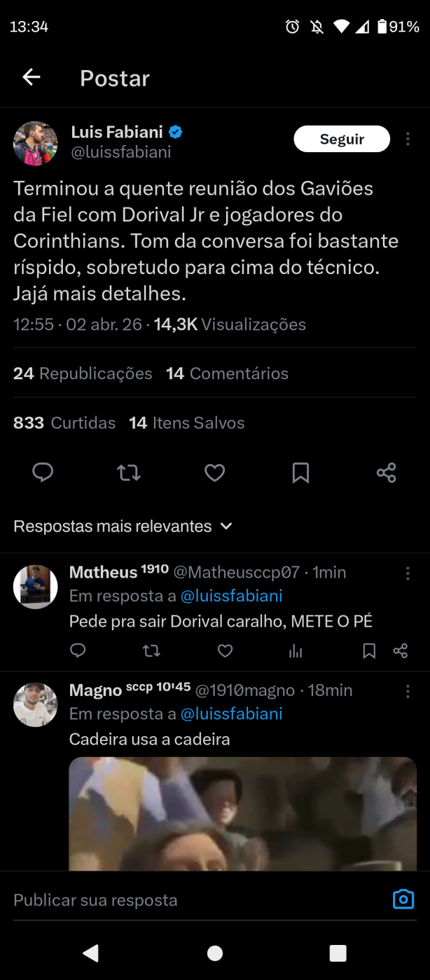
Task: Tap the reply icon under main post
Action: point(43,473)
